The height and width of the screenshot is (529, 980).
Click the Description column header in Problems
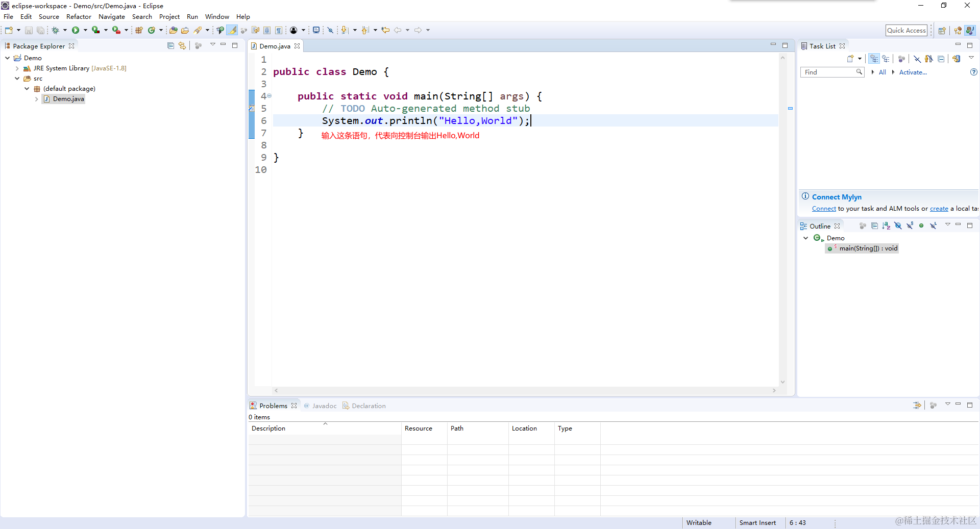[325, 429]
